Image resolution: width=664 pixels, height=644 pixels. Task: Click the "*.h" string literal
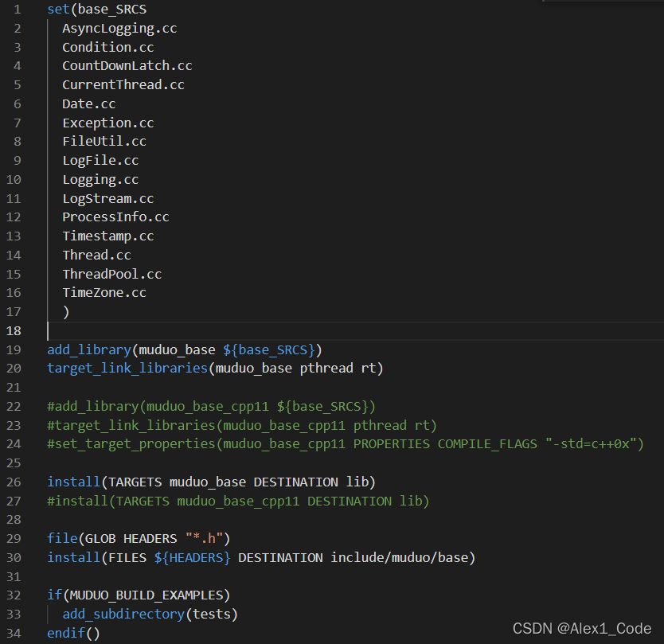click(x=204, y=539)
